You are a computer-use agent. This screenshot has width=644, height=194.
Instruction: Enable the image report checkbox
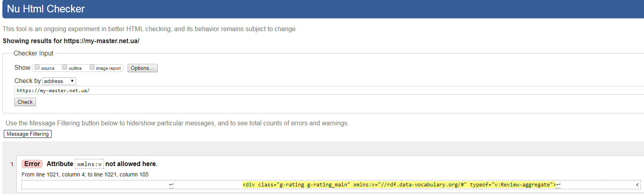click(92, 67)
